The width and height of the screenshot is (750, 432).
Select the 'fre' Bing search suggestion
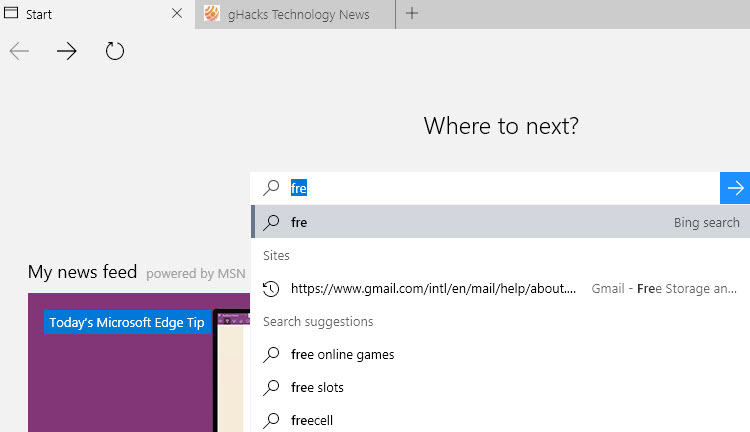[500, 222]
